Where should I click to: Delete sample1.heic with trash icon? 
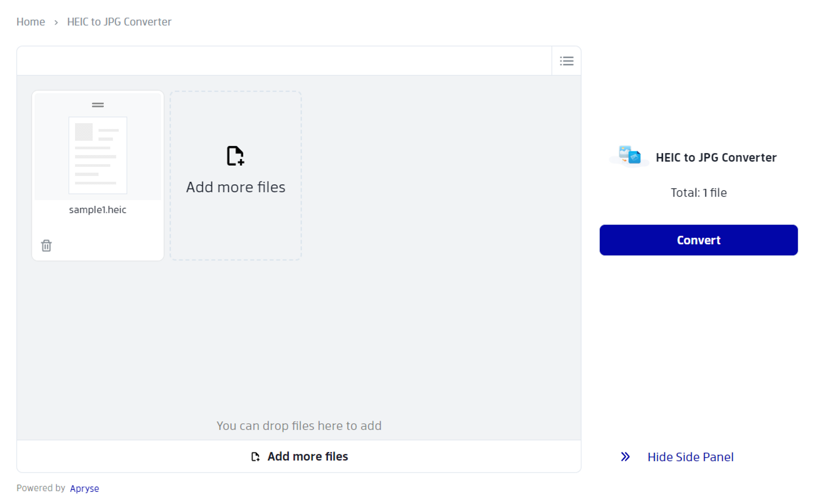click(x=46, y=246)
